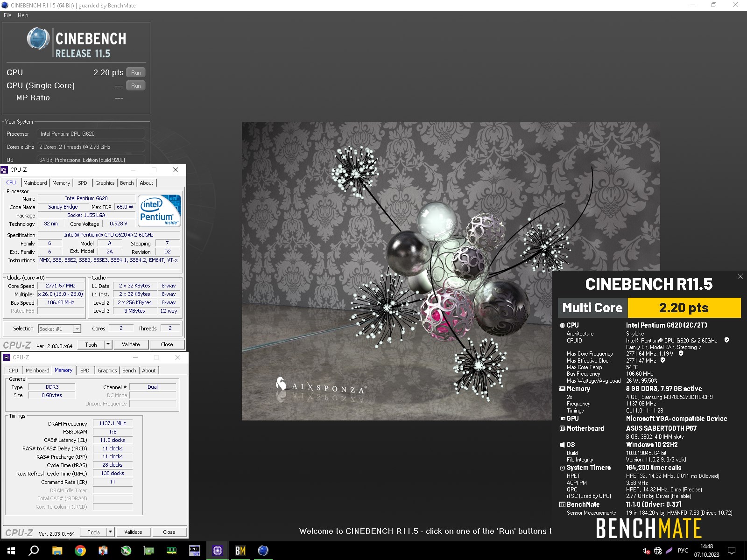Click CPU-Z icon in upper window title
Image resolution: width=747 pixels, height=560 pixels.
[x=5, y=170]
